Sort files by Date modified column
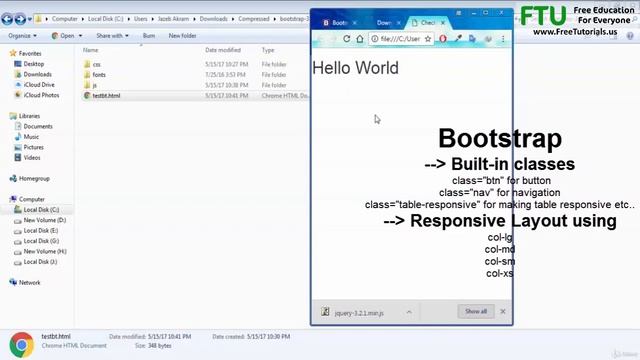The height and width of the screenshot is (360, 640). coord(223,50)
